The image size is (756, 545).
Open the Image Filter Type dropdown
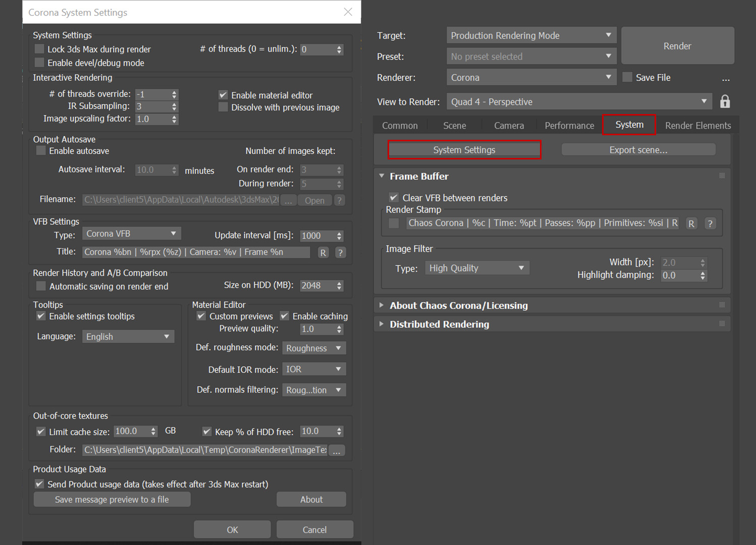click(476, 268)
